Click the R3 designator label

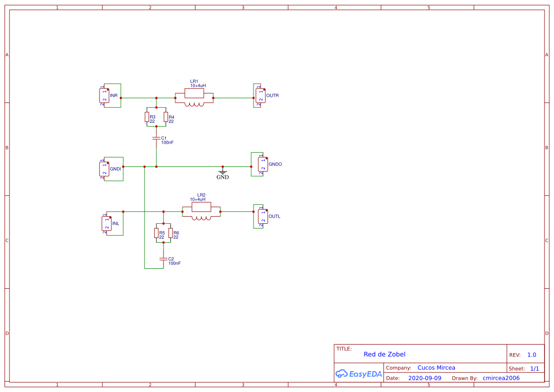tap(153, 117)
